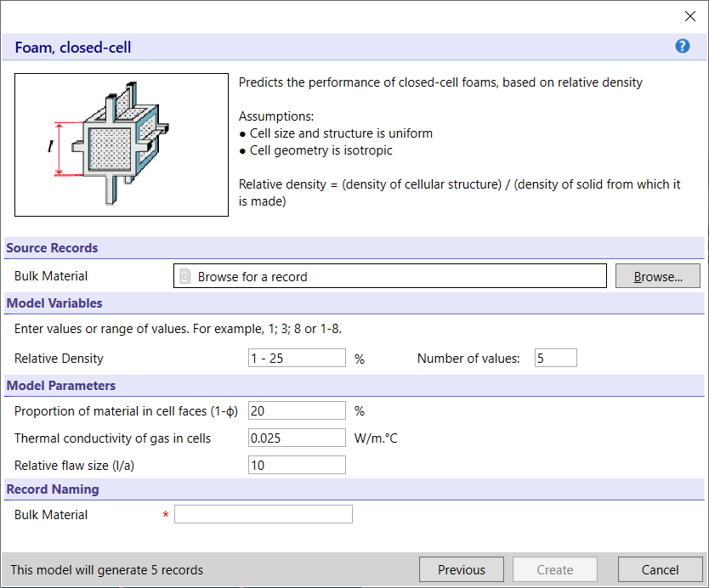Focus the Relative Density input box
The width and height of the screenshot is (709, 588).
(297, 359)
